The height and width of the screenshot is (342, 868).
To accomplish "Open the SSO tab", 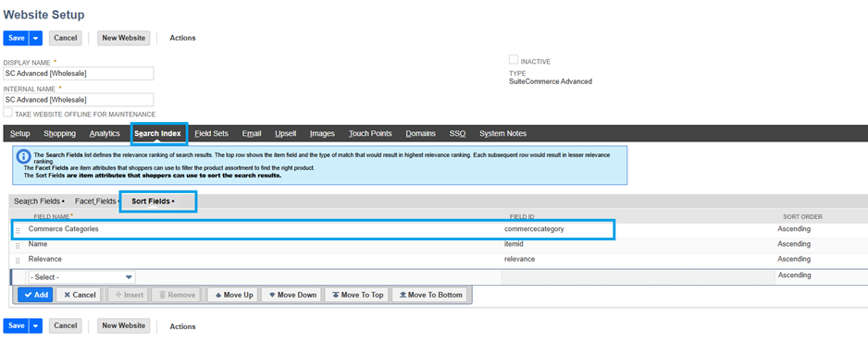I will click(x=457, y=134).
